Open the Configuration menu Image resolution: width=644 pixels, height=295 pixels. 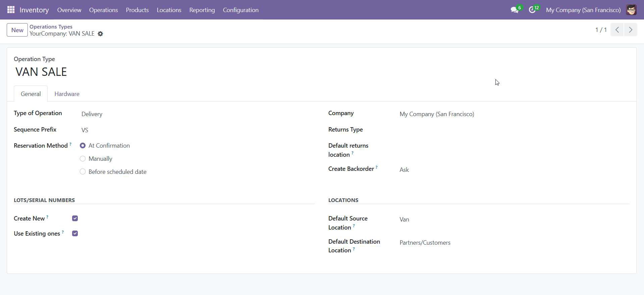240,10
